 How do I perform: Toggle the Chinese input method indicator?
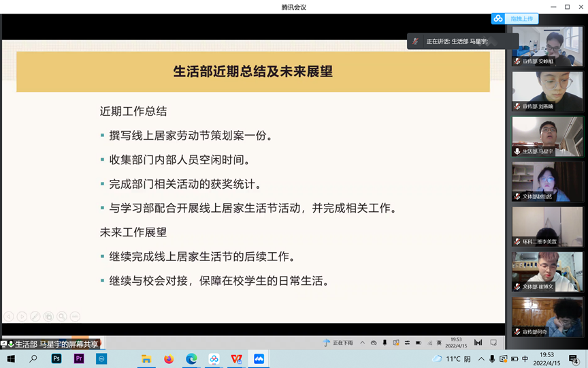525,359
